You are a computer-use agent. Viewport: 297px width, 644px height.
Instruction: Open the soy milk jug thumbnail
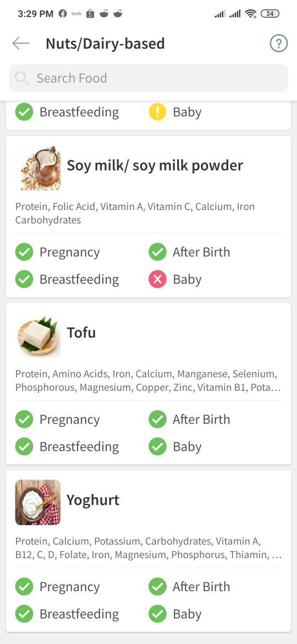click(x=40, y=168)
